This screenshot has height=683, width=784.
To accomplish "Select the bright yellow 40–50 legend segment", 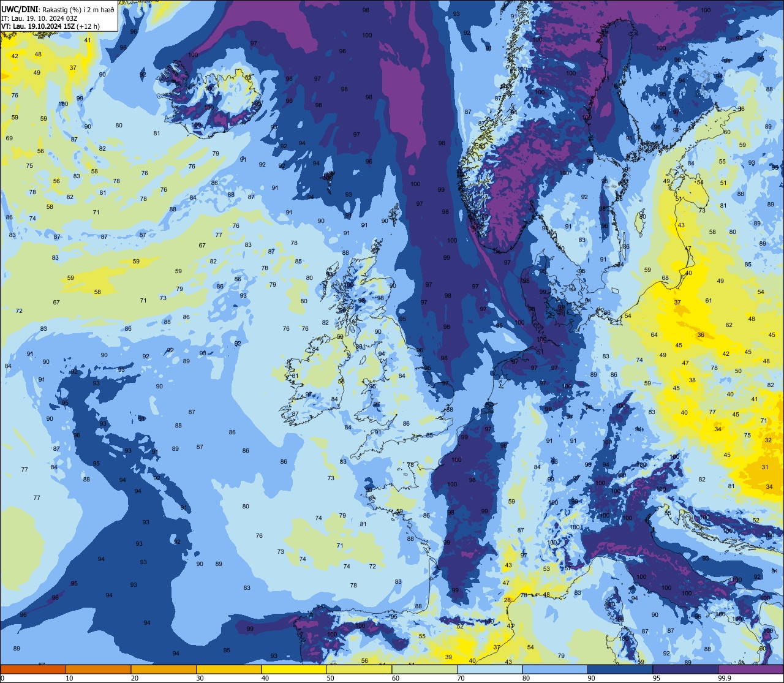I will (294, 669).
